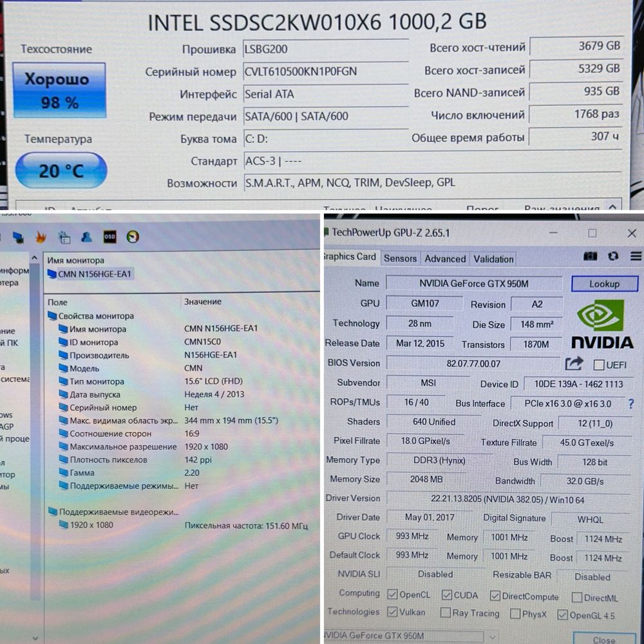Toggle the OpenCL checkbox
Screen dimensions: 644x644
(392, 594)
